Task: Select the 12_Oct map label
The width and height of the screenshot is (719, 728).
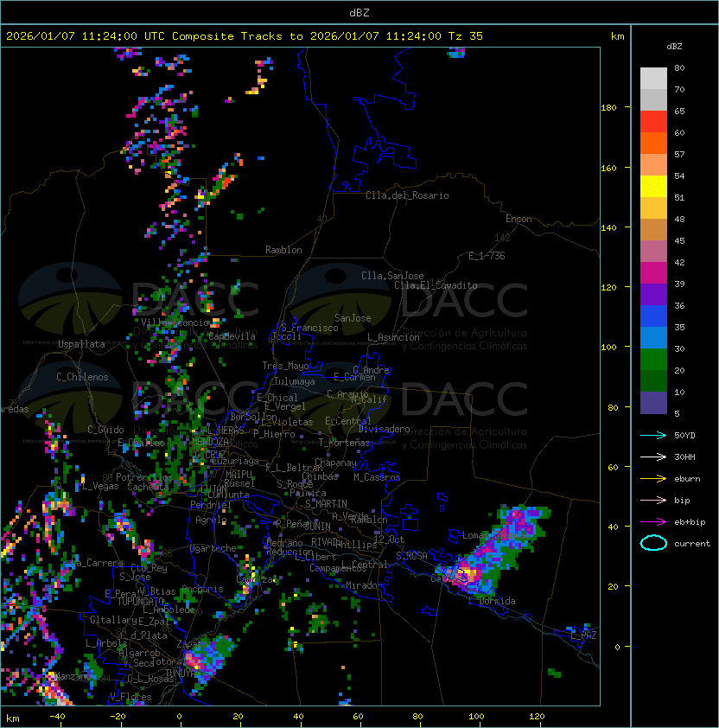Action: pos(389,540)
